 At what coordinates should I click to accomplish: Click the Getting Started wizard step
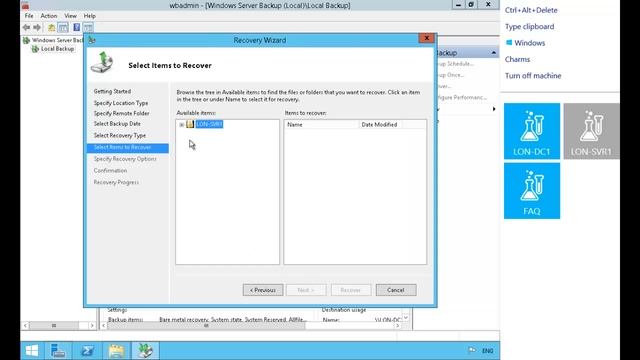(x=112, y=91)
